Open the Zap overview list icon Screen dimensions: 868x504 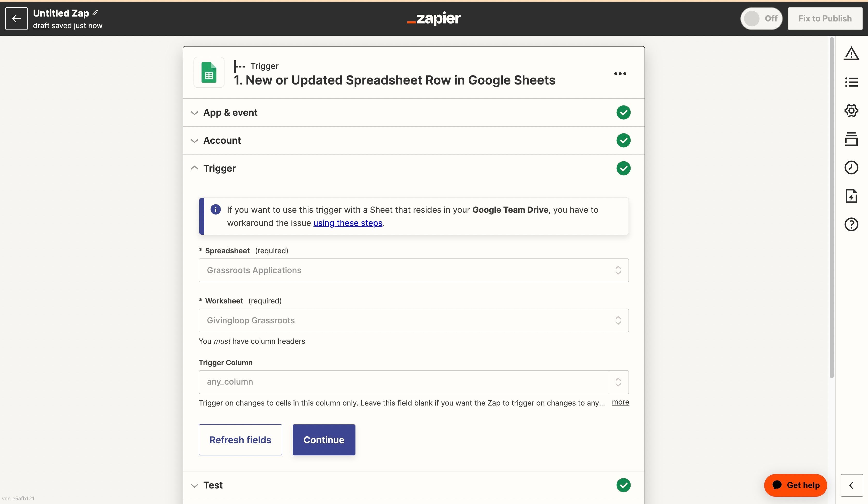pyautogui.click(x=852, y=82)
